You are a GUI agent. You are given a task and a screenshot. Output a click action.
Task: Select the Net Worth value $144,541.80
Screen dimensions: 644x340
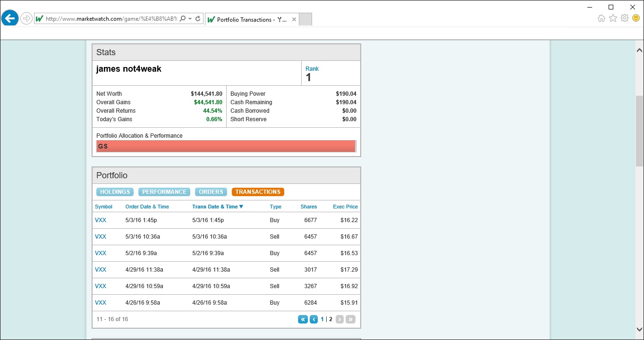[x=206, y=94]
